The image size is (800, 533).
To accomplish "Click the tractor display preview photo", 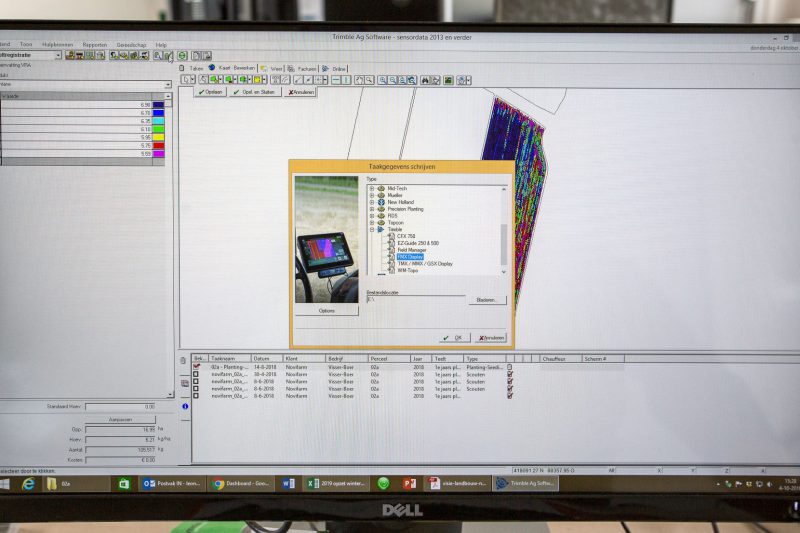I will click(x=327, y=239).
